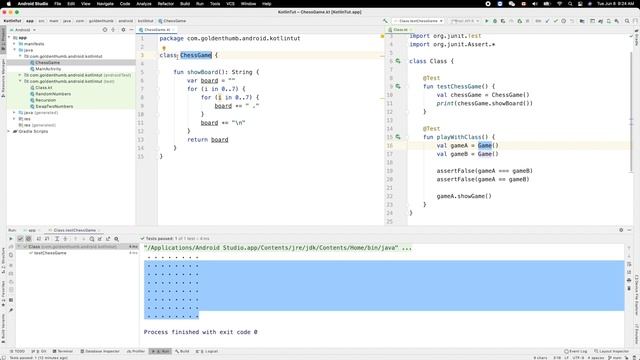This screenshot has width=640, height=360.
Task: Switch to ChessGame.kt editor tab
Action: coord(157,30)
